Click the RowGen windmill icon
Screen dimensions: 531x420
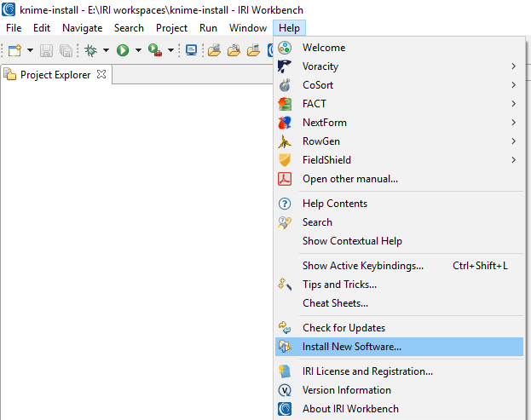285,141
